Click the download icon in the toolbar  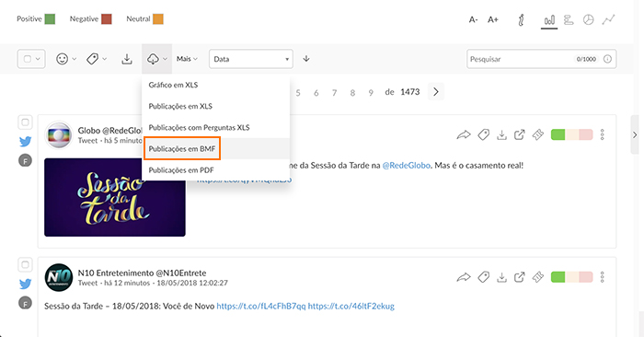click(x=127, y=59)
